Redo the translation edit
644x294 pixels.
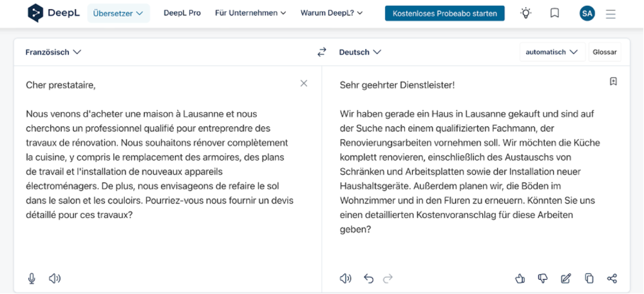coord(388,279)
